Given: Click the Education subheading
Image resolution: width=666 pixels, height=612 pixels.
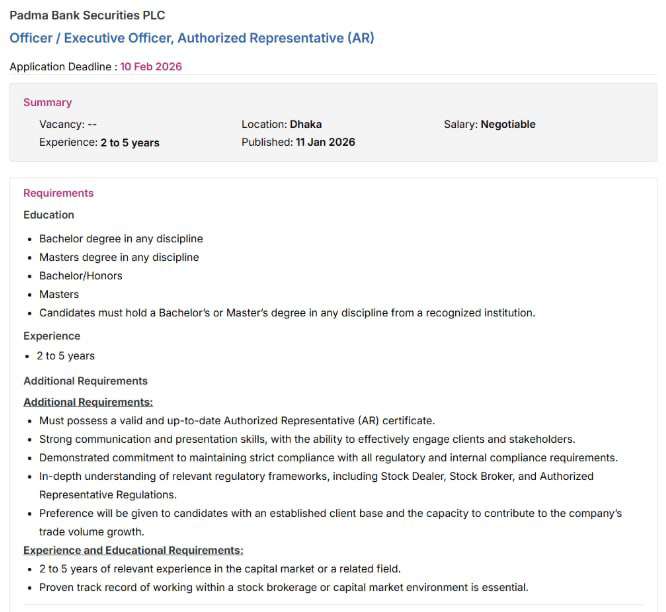Looking at the screenshot, I should (49, 214).
